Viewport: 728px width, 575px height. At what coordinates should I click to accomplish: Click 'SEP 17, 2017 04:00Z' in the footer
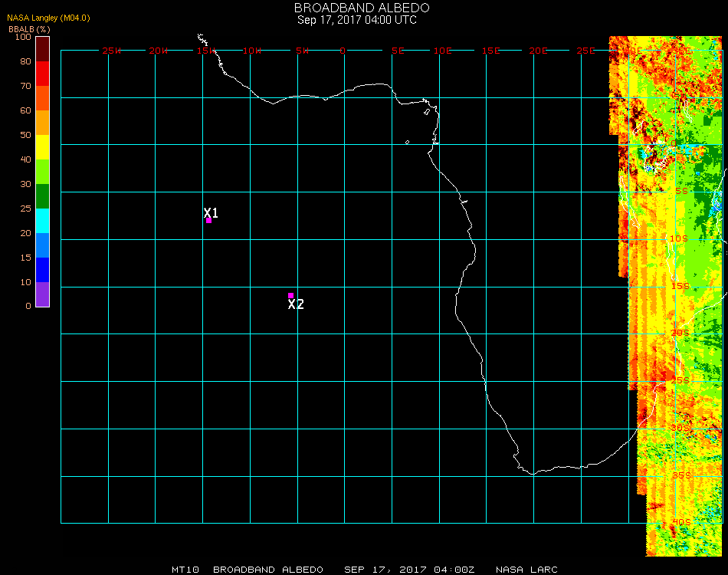[409, 570]
